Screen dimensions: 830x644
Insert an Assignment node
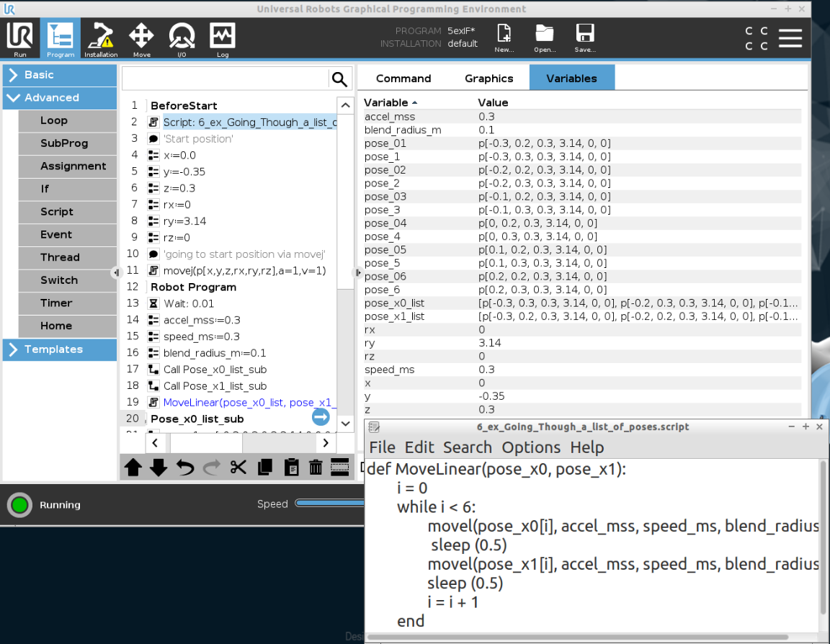coord(67,166)
